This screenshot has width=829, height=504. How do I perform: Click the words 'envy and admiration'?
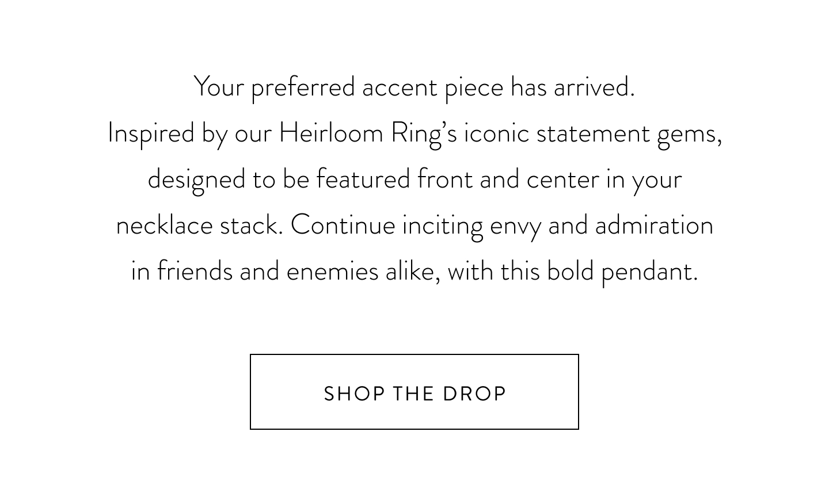(602, 226)
